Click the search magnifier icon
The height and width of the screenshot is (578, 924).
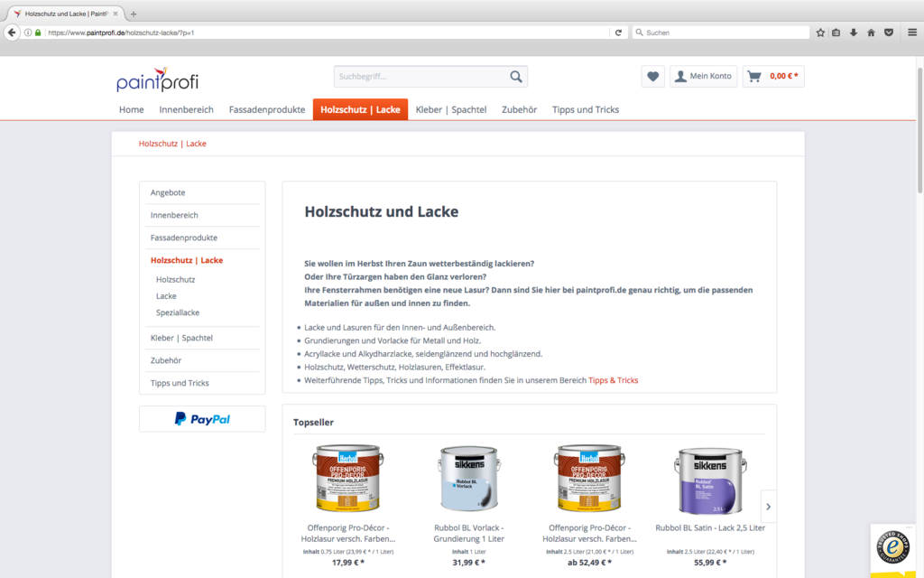point(515,77)
